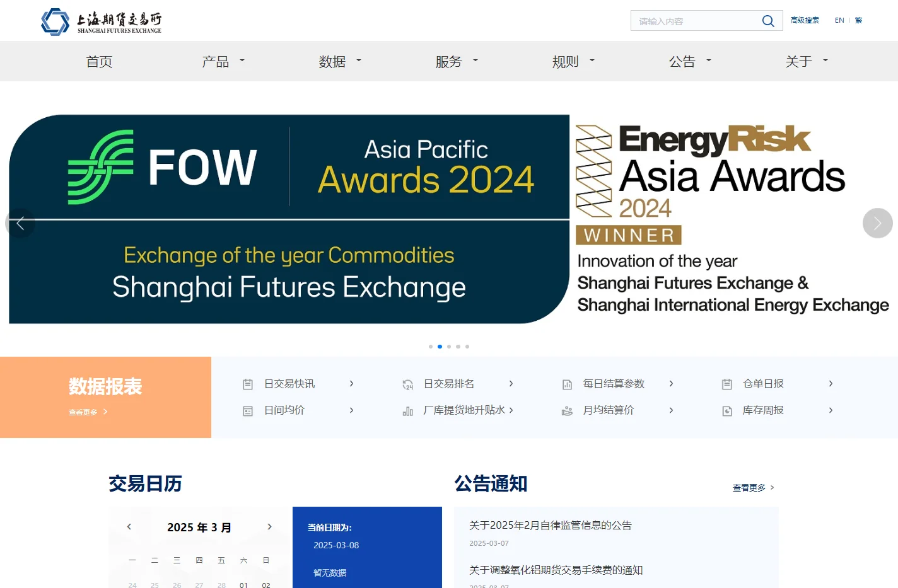Select the second carousel dot
The width and height of the screenshot is (898, 588).
[440, 347]
